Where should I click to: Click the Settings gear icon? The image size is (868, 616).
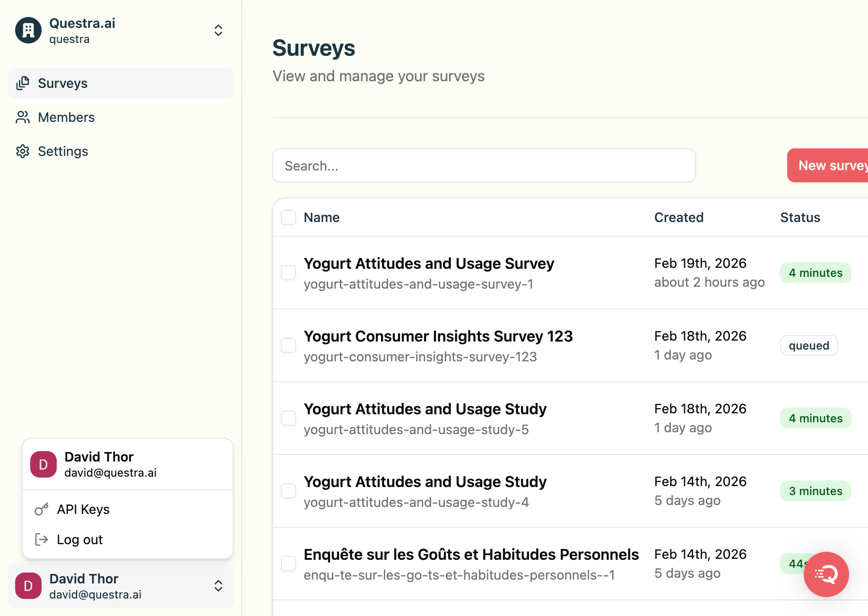pyautogui.click(x=23, y=151)
